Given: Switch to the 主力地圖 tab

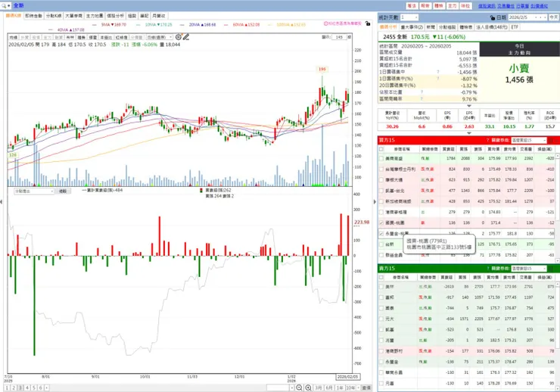Looking at the screenshot, I should click(x=95, y=16).
